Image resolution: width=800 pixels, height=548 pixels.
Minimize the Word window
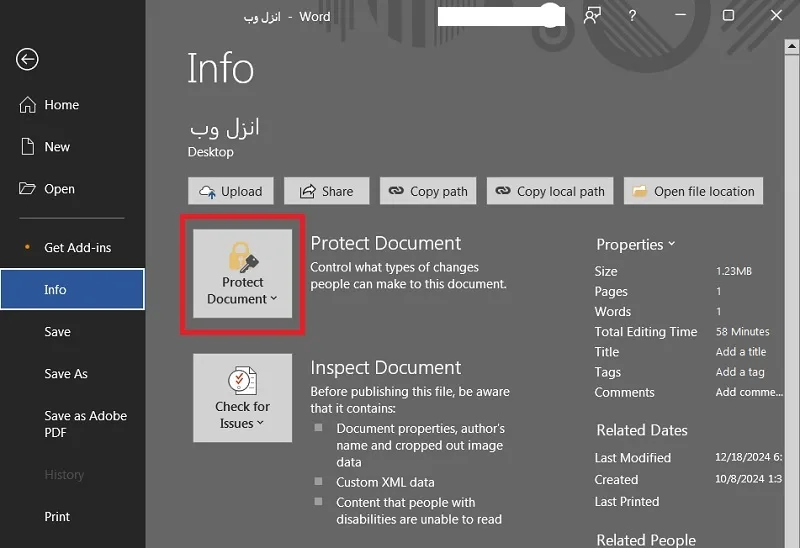click(x=680, y=15)
